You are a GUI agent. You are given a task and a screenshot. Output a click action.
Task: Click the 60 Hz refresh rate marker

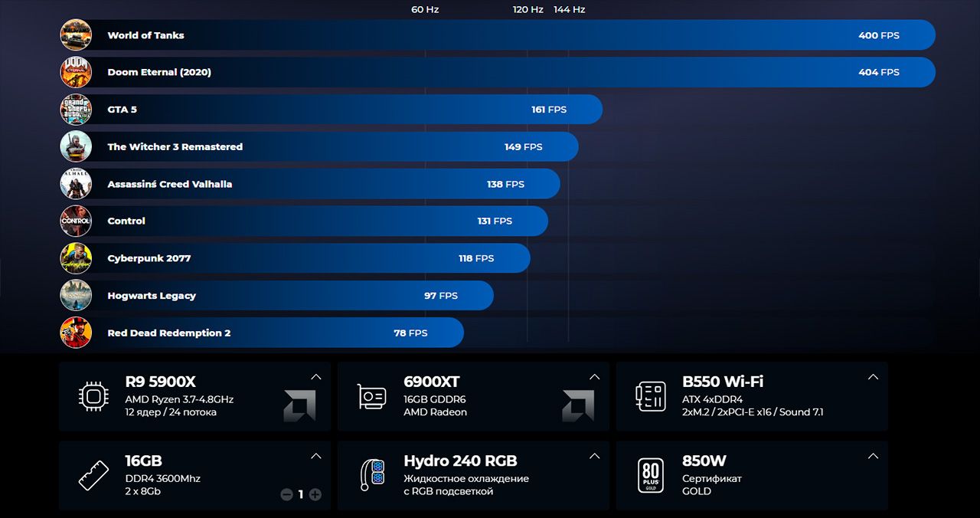[x=425, y=10]
